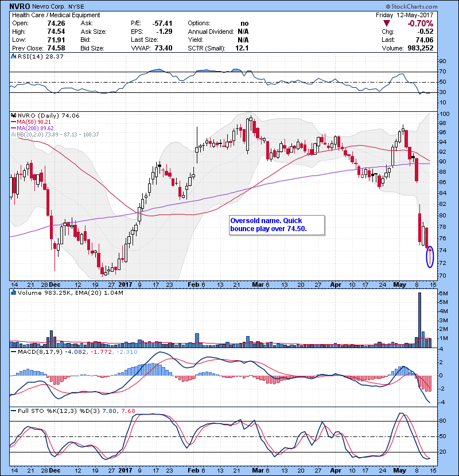Click the High value 74.54
This screenshot has height=476, width=459.
coord(56,32)
